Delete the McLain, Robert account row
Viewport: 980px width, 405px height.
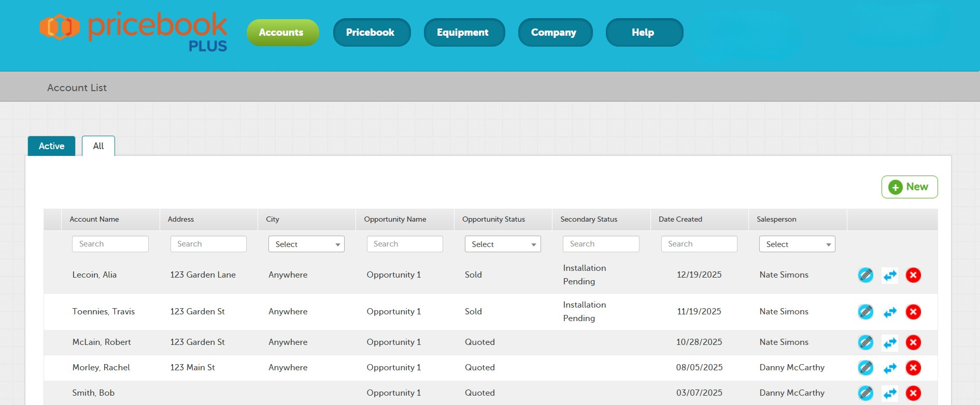(913, 342)
